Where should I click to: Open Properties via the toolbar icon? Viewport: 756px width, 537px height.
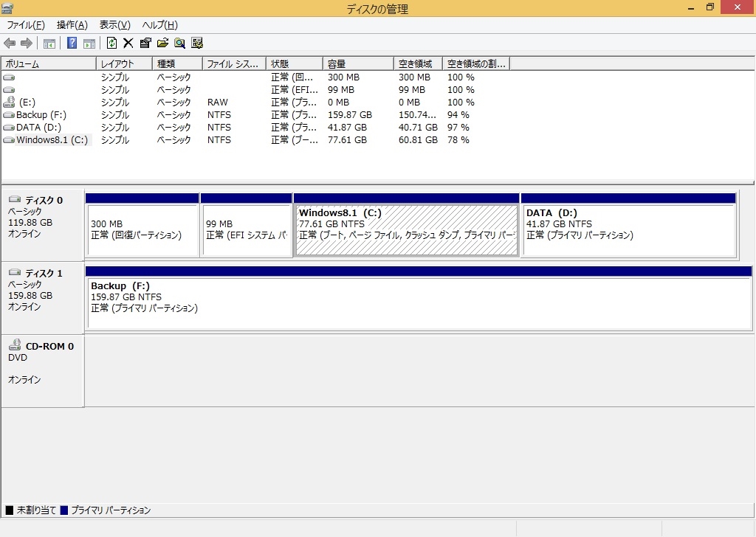pos(145,44)
